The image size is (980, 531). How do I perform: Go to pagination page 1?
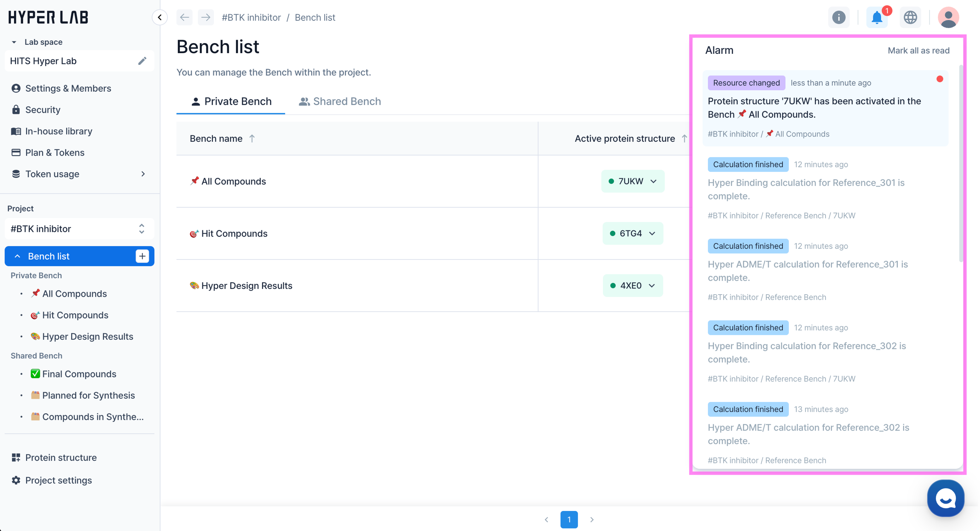(569, 519)
